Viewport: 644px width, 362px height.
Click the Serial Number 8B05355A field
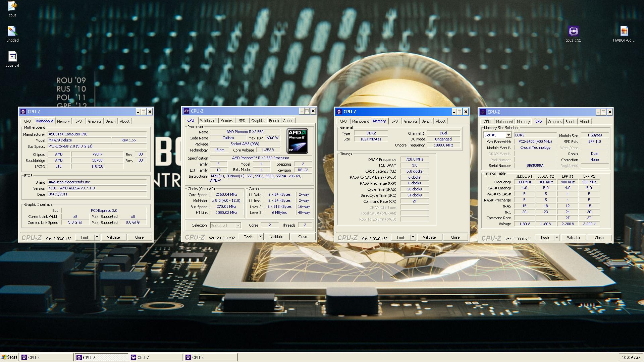click(535, 166)
